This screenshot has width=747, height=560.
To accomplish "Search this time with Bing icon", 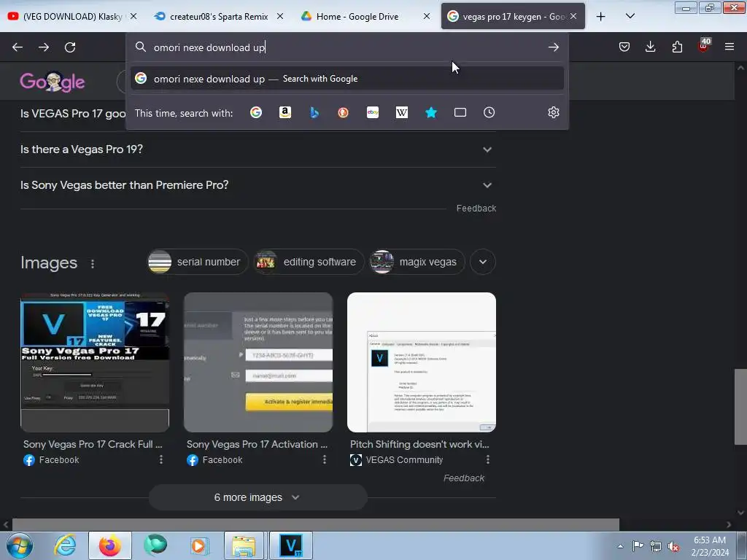I will 314,112.
